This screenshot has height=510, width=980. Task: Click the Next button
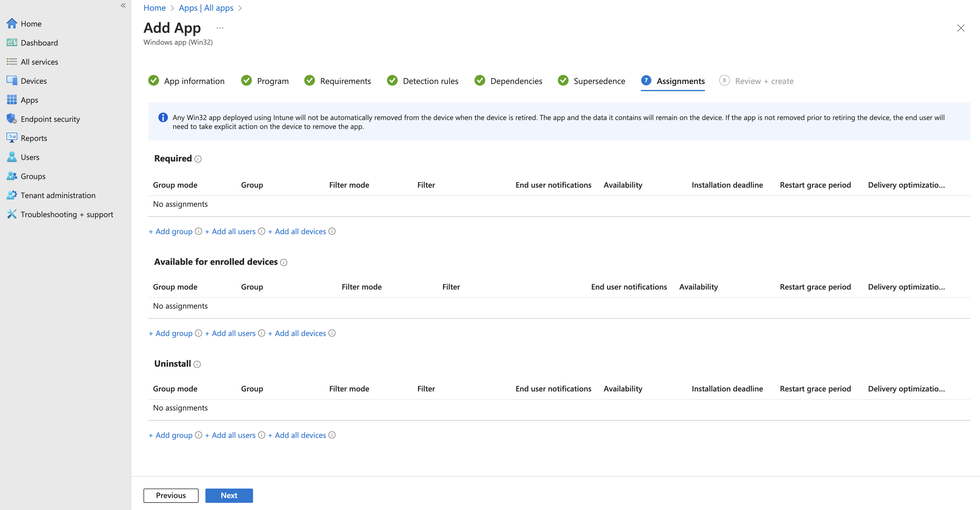click(x=229, y=495)
